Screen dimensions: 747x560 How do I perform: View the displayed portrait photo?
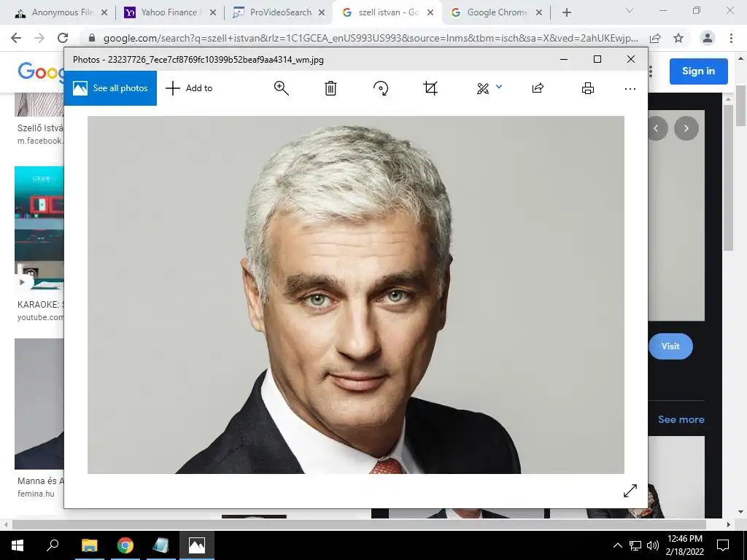coord(356,295)
